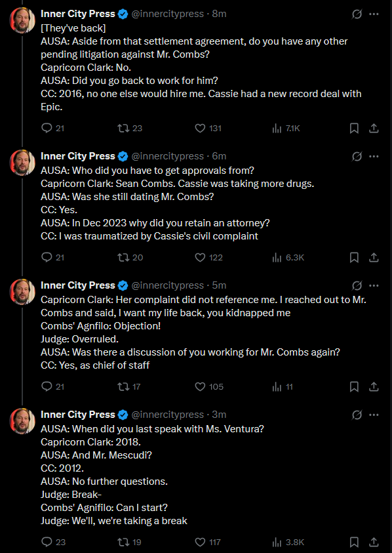Open view stats showing 6.3K

coord(288,258)
